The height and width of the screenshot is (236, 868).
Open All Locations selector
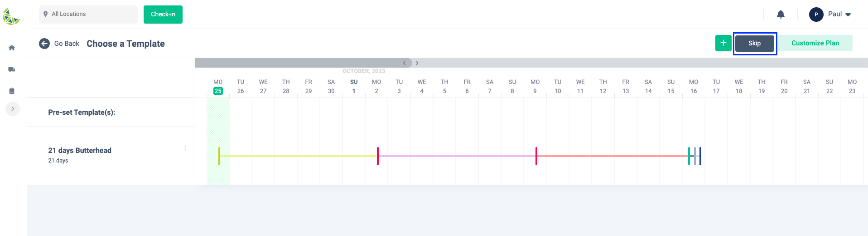point(88,15)
